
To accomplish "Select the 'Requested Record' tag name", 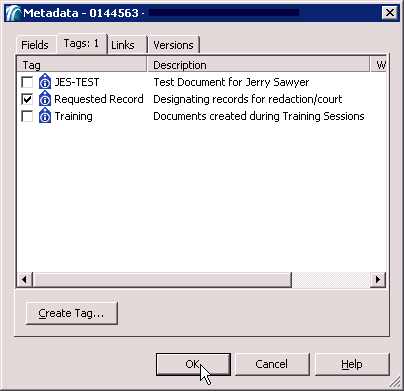I will (99, 99).
